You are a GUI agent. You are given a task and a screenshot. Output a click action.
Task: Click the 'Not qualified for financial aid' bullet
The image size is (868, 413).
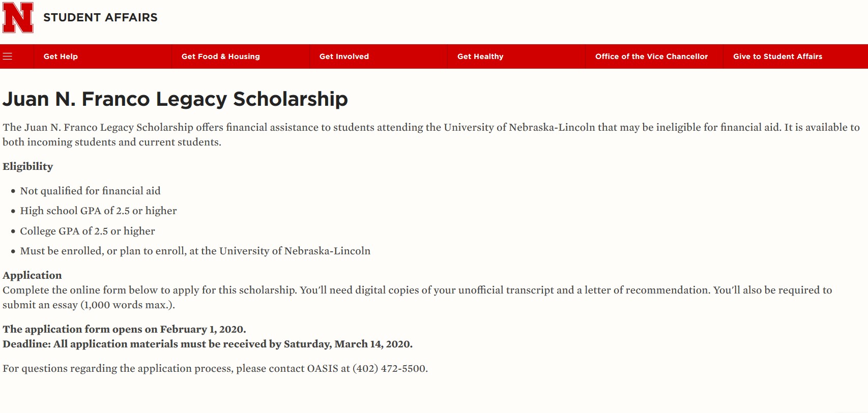pyautogui.click(x=90, y=191)
